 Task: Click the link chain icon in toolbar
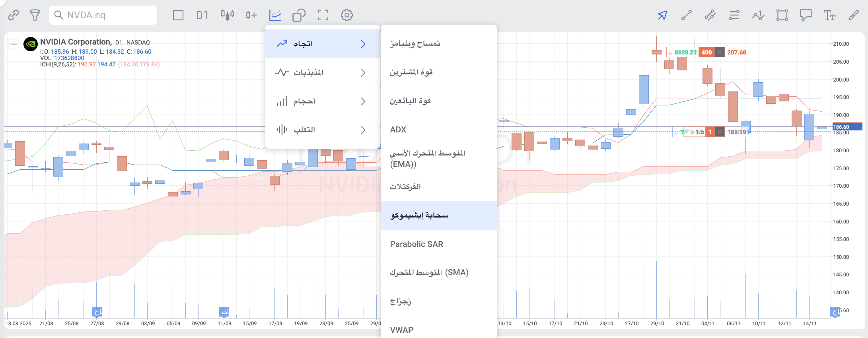pos(14,15)
